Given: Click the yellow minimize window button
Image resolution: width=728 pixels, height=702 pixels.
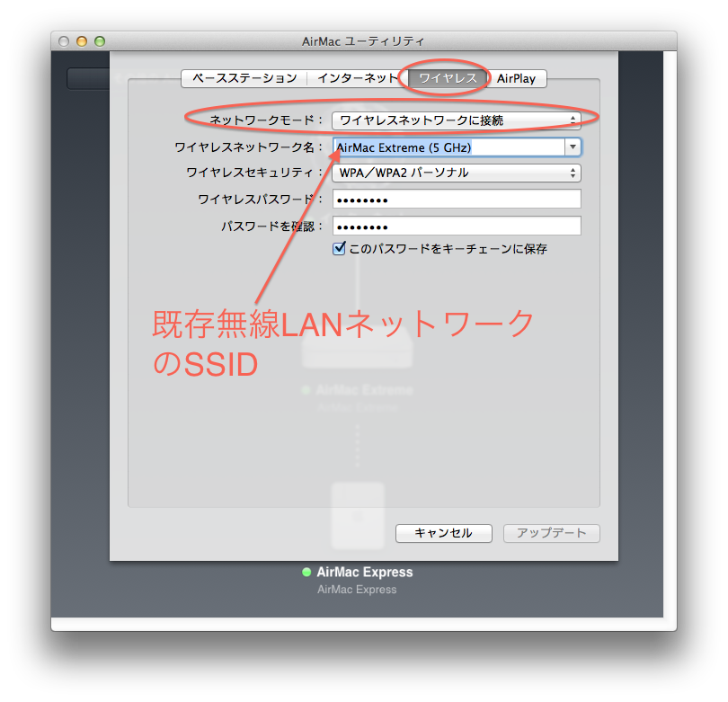Looking at the screenshot, I should (82, 41).
